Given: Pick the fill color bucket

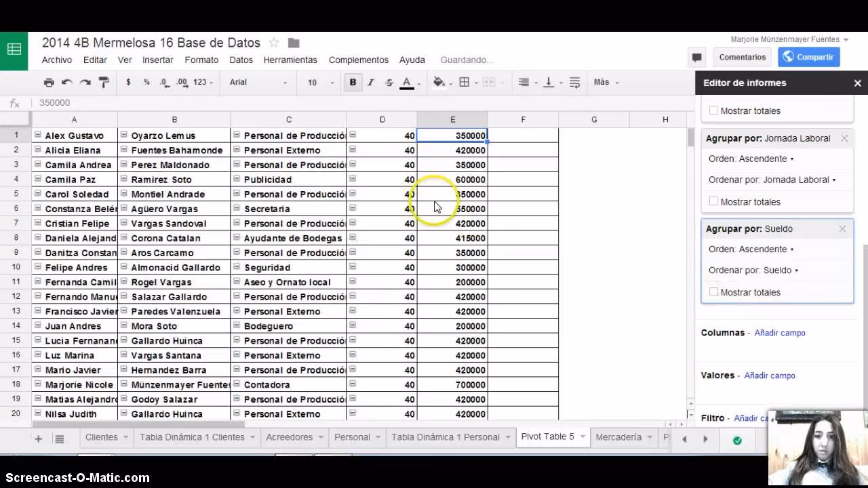Looking at the screenshot, I should pos(439,82).
